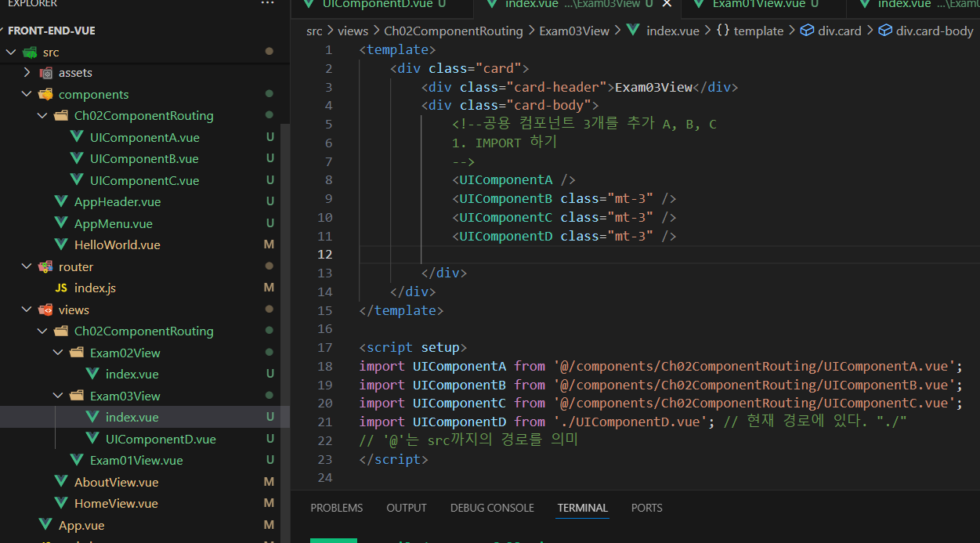
Task: Open App.vue in the explorer
Action: pyautogui.click(x=81, y=525)
